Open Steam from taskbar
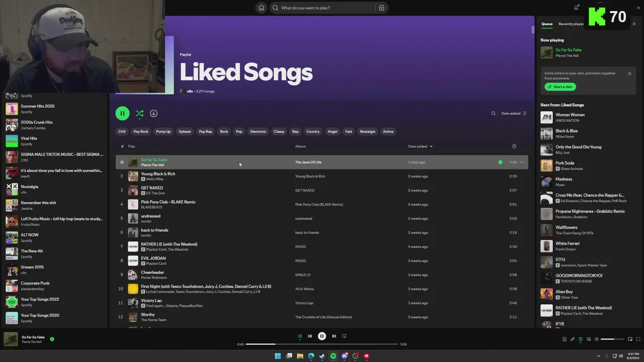Image resolution: width=644 pixels, height=362 pixels. click(322, 356)
